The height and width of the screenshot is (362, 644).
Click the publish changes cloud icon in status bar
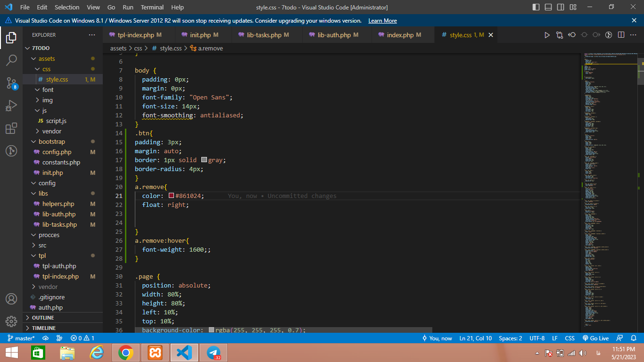coord(46,338)
